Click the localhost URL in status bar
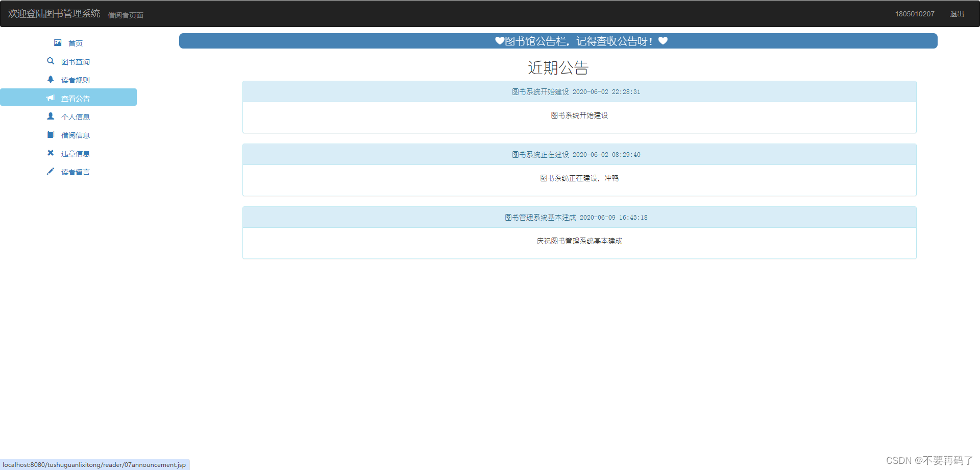 94,464
